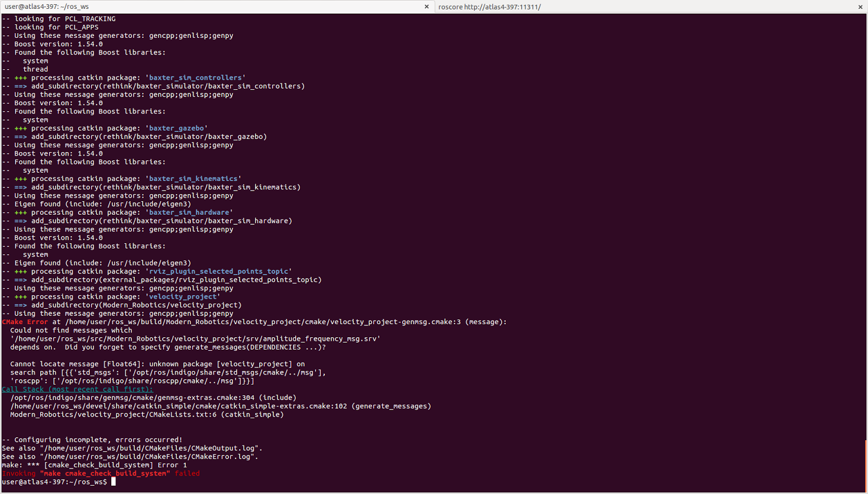868x494 pixels.
Task: Click 'add_subdirectory(rethink/baxter_simulator/baxter_sim_controllers)' line
Action: click(153, 86)
